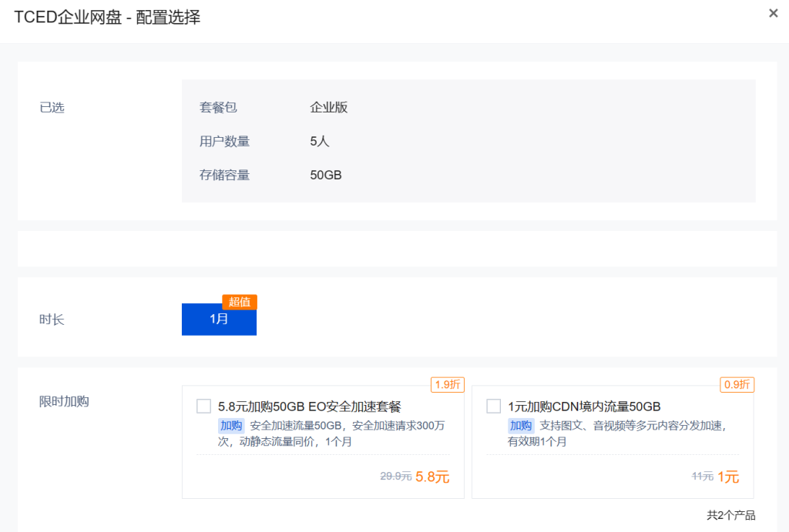789x532 pixels.
Task: Click the orange 超值 badge
Action: (x=240, y=302)
